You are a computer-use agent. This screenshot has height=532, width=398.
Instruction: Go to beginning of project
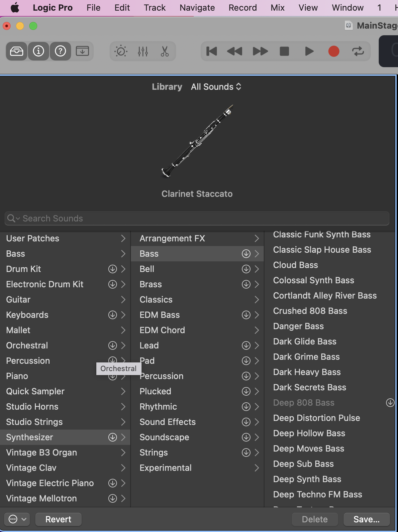tap(212, 51)
